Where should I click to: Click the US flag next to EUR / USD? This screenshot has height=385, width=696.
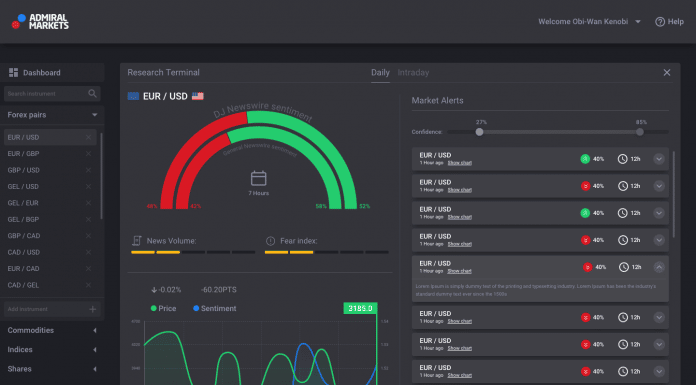coord(198,96)
